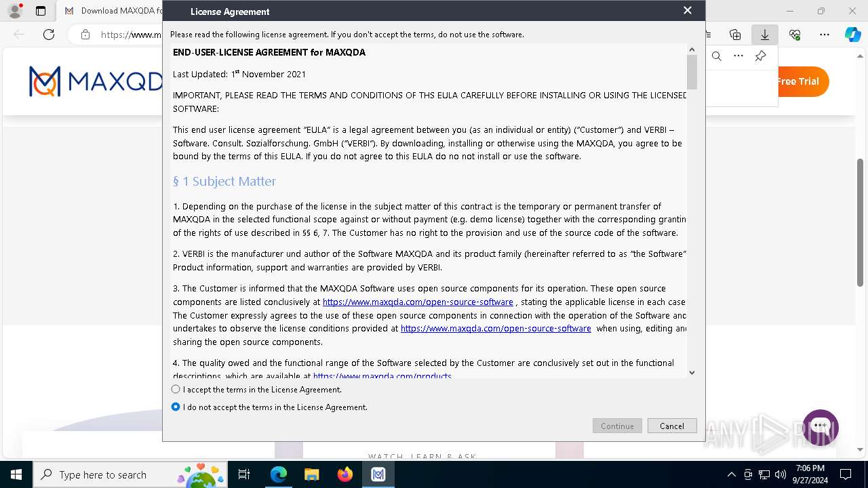Click the Cancel button in License Agreement
The width and height of the screenshot is (868, 488).
coord(671,426)
